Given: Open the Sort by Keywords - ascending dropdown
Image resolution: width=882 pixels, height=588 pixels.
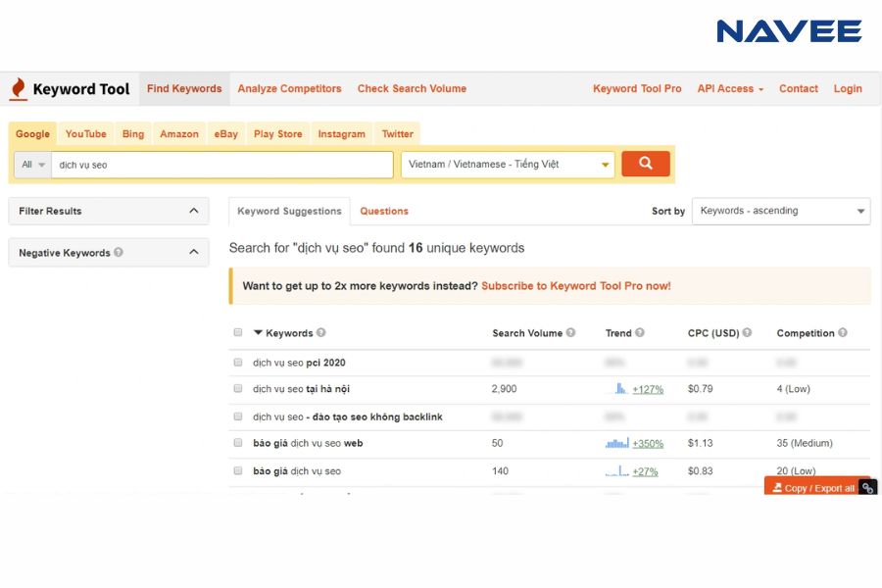Looking at the screenshot, I should pos(781,211).
